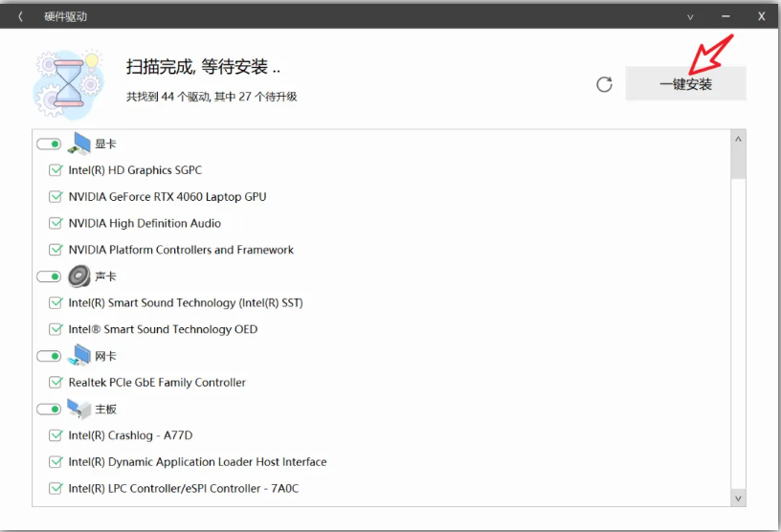Select the 显卡 category label
Image resolution: width=781 pixels, height=532 pixels.
(105, 144)
